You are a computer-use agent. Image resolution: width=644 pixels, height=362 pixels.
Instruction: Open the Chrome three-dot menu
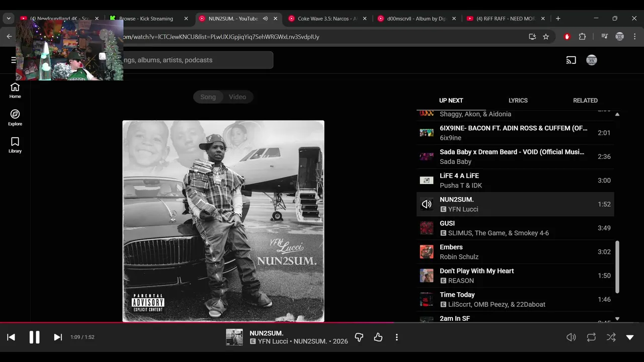click(634, 37)
